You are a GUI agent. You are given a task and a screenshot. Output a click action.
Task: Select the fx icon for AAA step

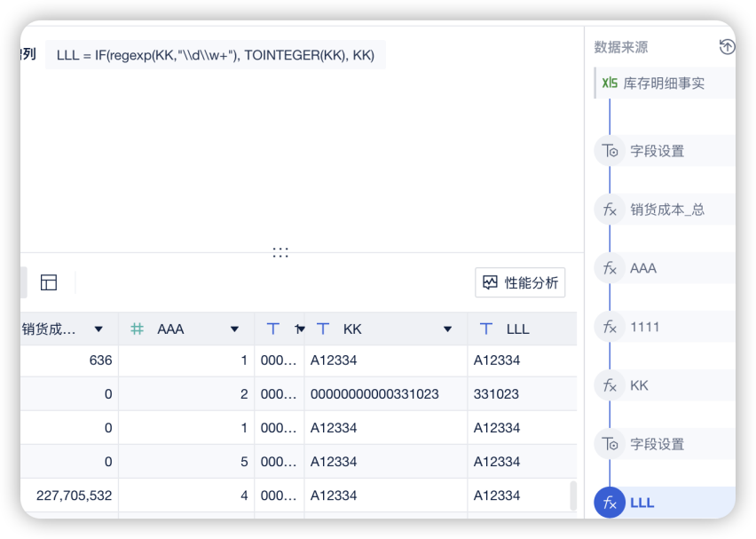pyautogui.click(x=610, y=268)
